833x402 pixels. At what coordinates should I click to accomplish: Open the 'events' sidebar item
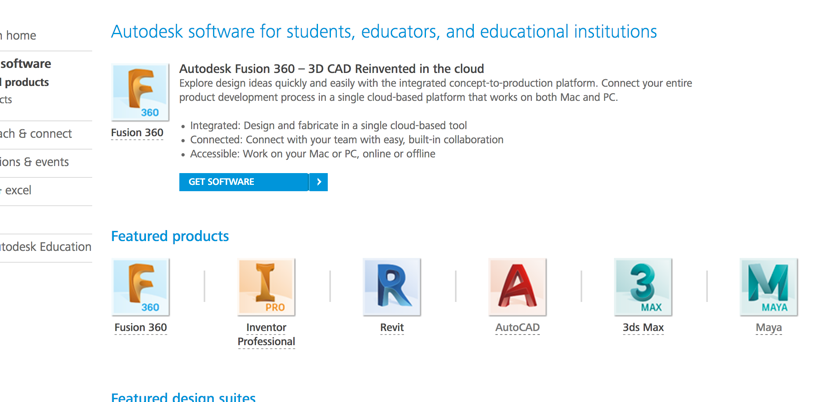(34, 162)
